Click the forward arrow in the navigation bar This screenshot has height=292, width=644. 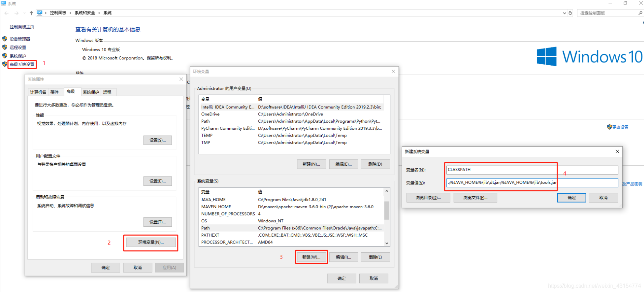(16, 13)
